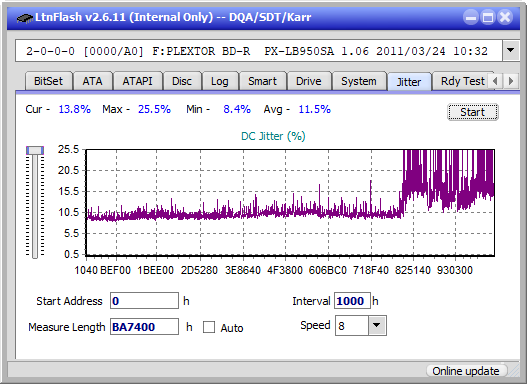
Task: Maximize the LtnFlash window
Action: click(488, 17)
